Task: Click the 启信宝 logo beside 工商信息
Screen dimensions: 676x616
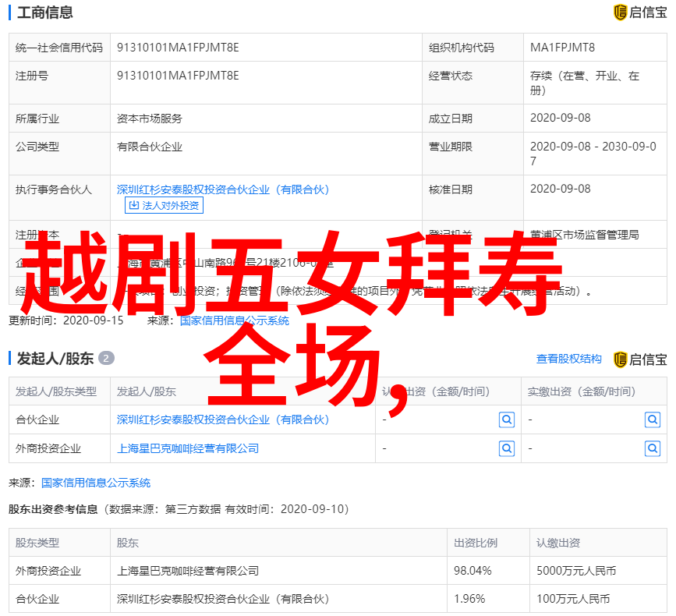Action: (x=640, y=12)
